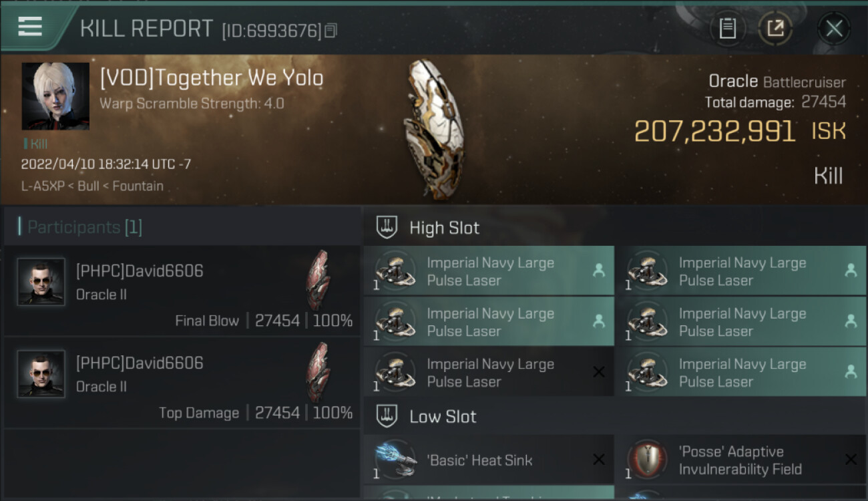This screenshot has height=501, width=868.
Task: Select the Top Damage David6606 portrait
Action: coord(41,374)
